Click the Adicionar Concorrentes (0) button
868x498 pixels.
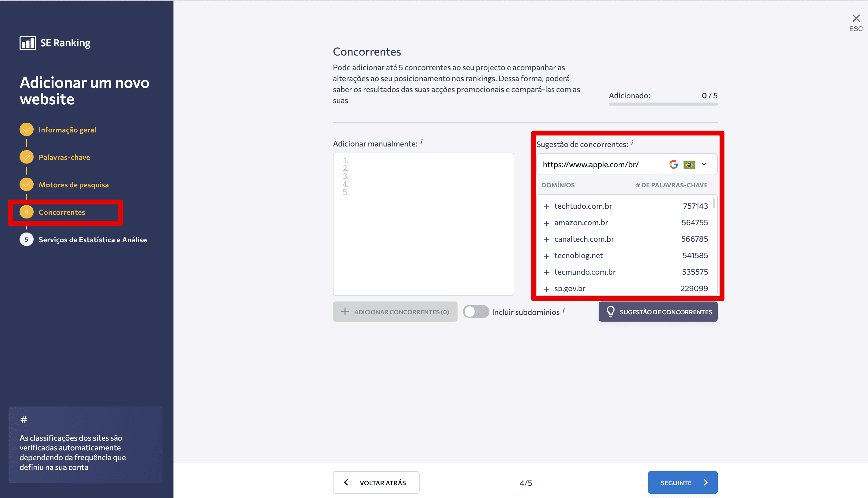tap(395, 312)
